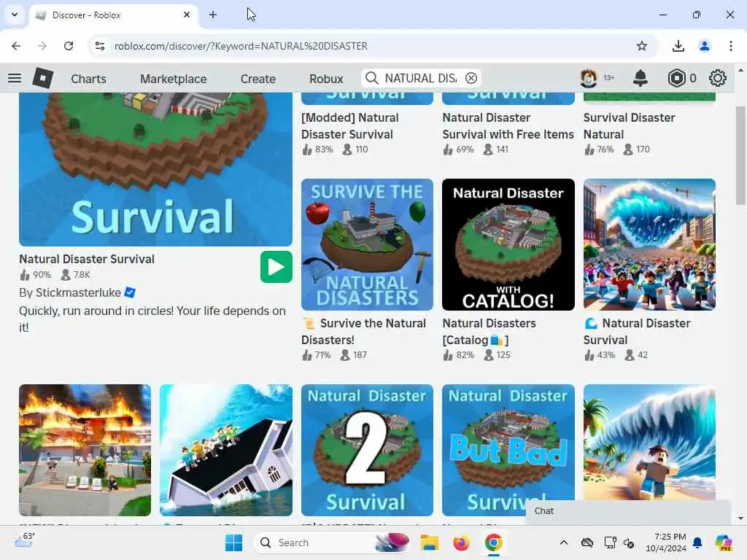Viewport: 747px width, 560px height.
Task: Go back to previous page
Action: pyautogui.click(x=16, y=46)
